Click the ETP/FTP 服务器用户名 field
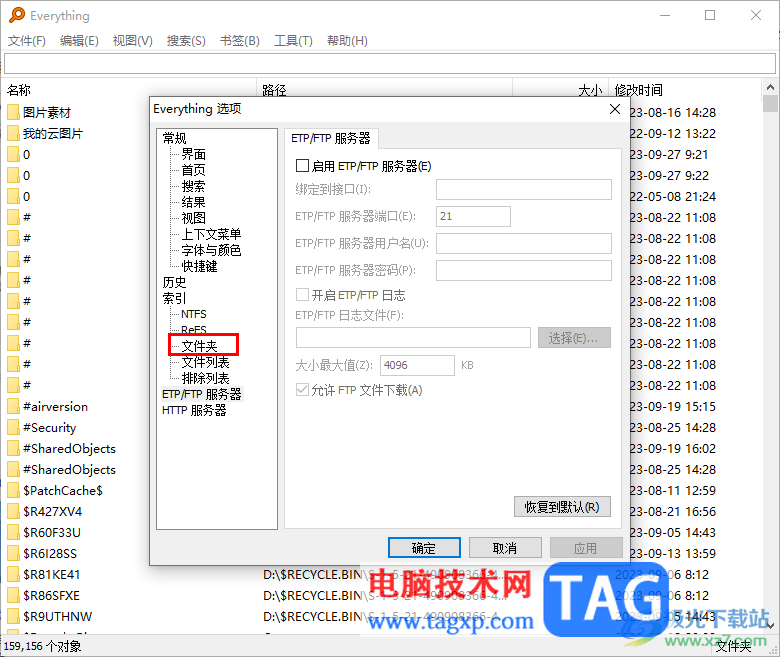 tap(524, 243)
